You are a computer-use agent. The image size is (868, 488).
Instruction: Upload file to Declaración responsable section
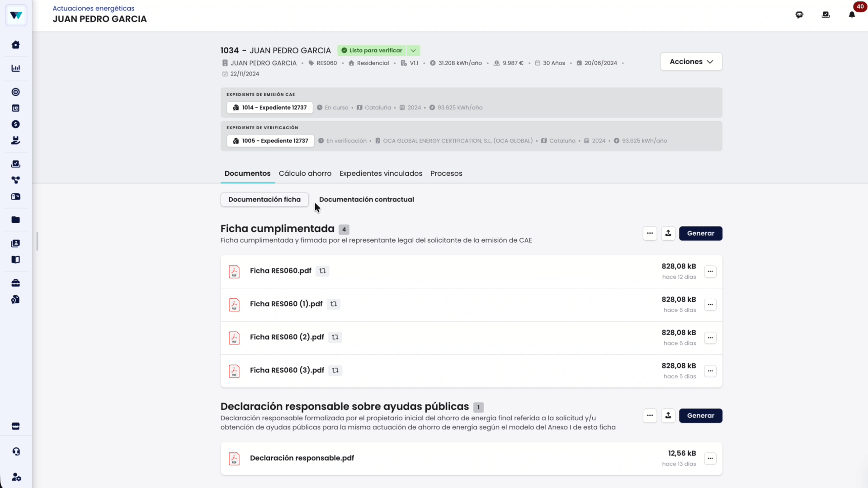[x=668, y=415]
